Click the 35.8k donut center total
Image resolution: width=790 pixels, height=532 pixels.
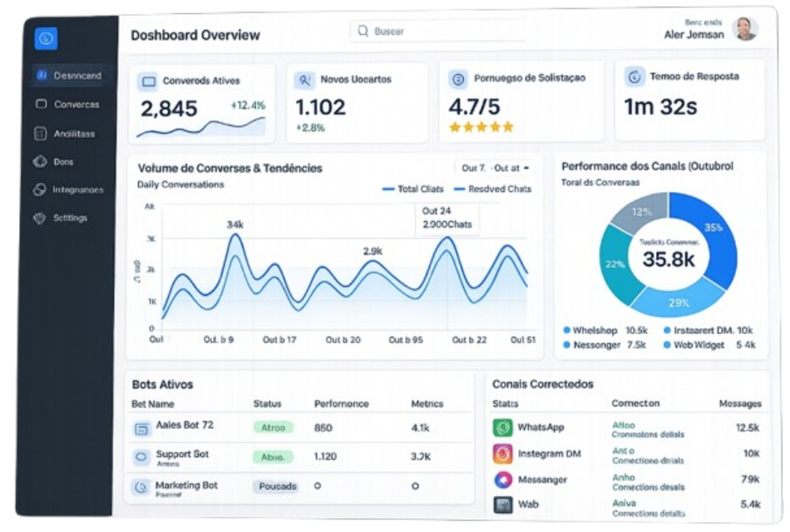669,259
